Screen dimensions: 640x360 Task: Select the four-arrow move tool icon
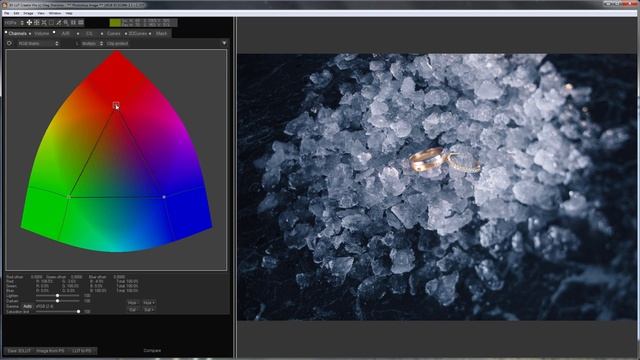(29, 22)
